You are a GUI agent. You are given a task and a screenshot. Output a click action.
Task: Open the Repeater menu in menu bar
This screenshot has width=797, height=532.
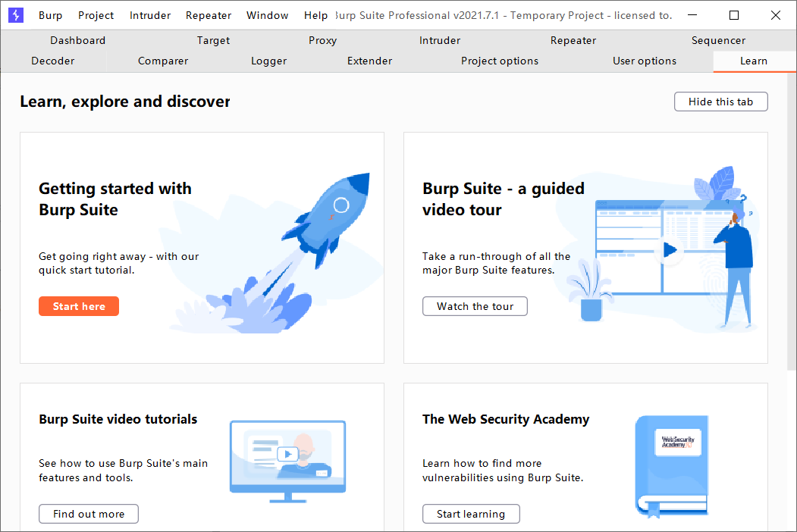click(209, 15)
